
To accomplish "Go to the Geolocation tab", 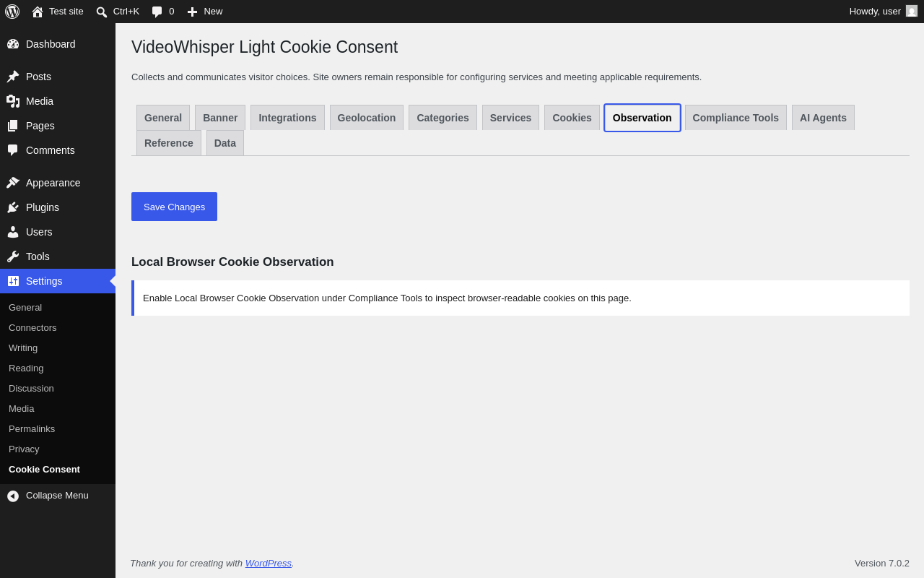I will (x=367, y=118).
